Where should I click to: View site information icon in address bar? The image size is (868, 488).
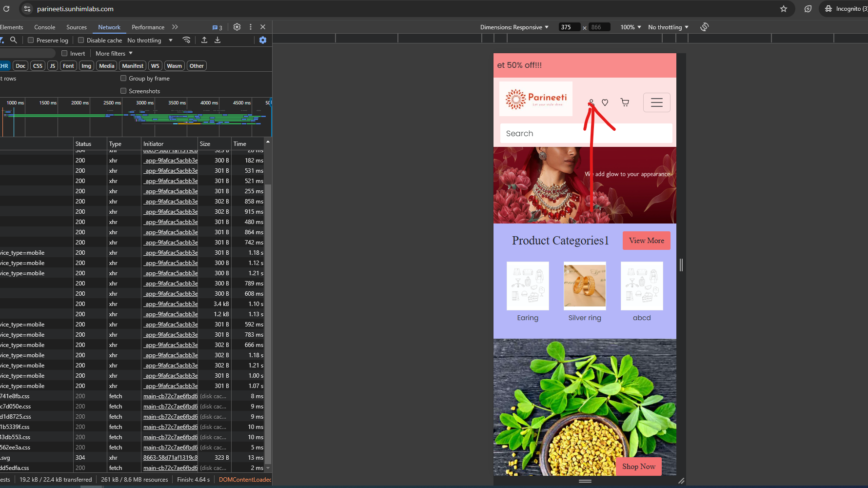pyautogui.click(x=27, y=9)
